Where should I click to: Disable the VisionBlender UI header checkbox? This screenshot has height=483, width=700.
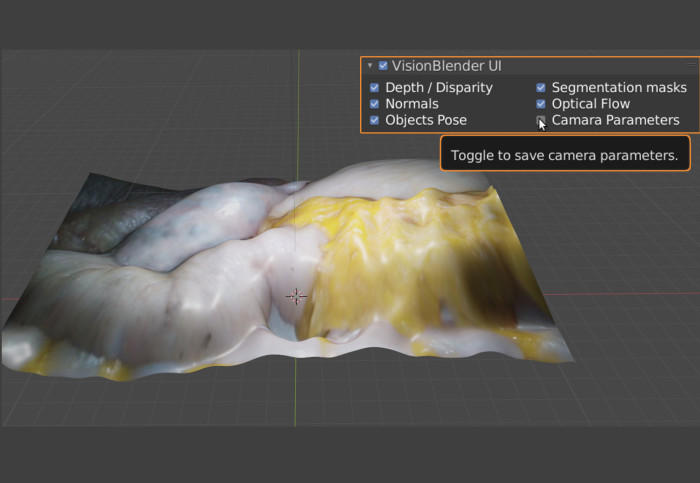point(383,66)
